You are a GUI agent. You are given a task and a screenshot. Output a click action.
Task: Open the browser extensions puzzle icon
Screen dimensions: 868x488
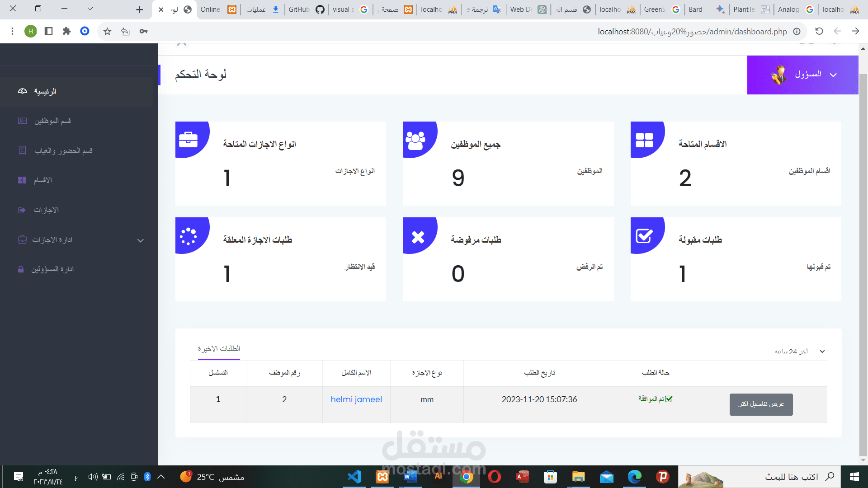pos(66,31)
